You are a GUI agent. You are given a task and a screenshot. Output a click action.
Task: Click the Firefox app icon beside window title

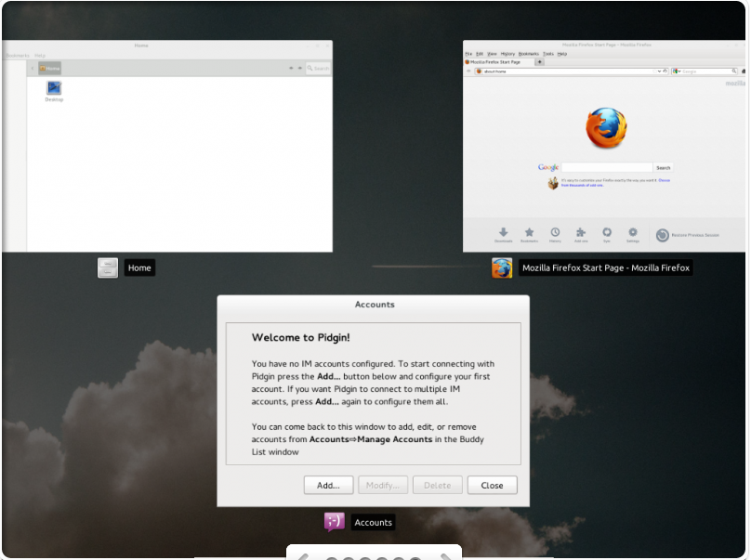click(502, 268)
